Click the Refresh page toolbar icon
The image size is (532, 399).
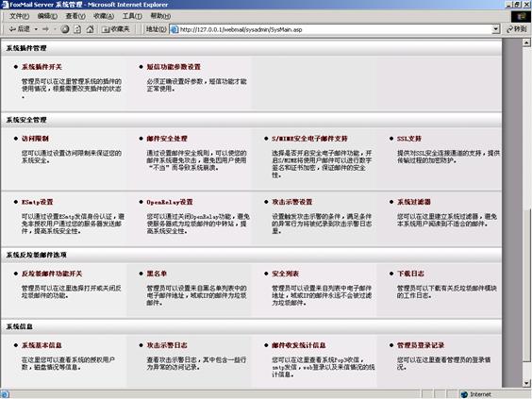(x=77, y=29)
